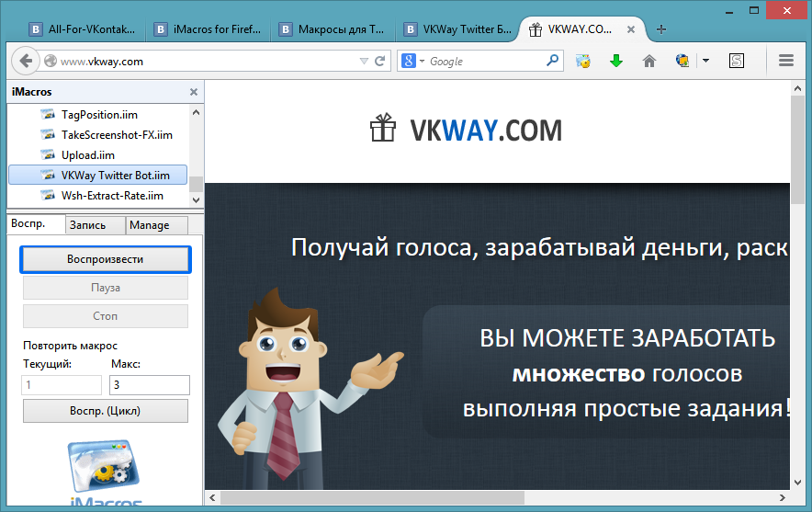This screenshot has width=812, height=512.
Task: Click the Воспроизвести button
Action: (105, 259)
